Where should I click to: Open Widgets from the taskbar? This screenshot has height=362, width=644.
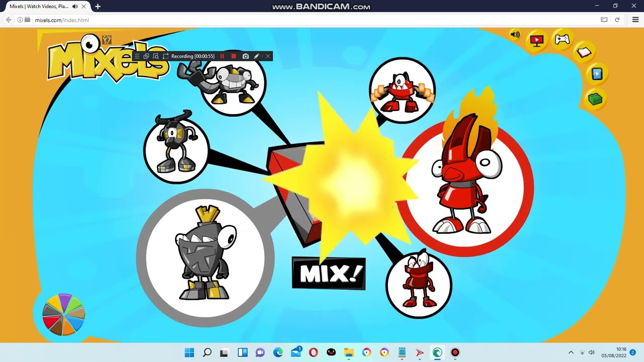(x=243, y=352)
